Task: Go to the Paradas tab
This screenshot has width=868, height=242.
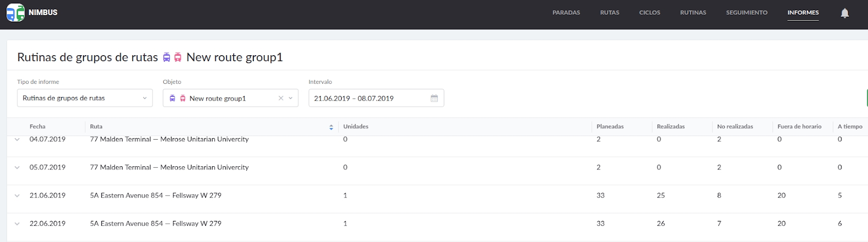Action: (x=566, y=12)
